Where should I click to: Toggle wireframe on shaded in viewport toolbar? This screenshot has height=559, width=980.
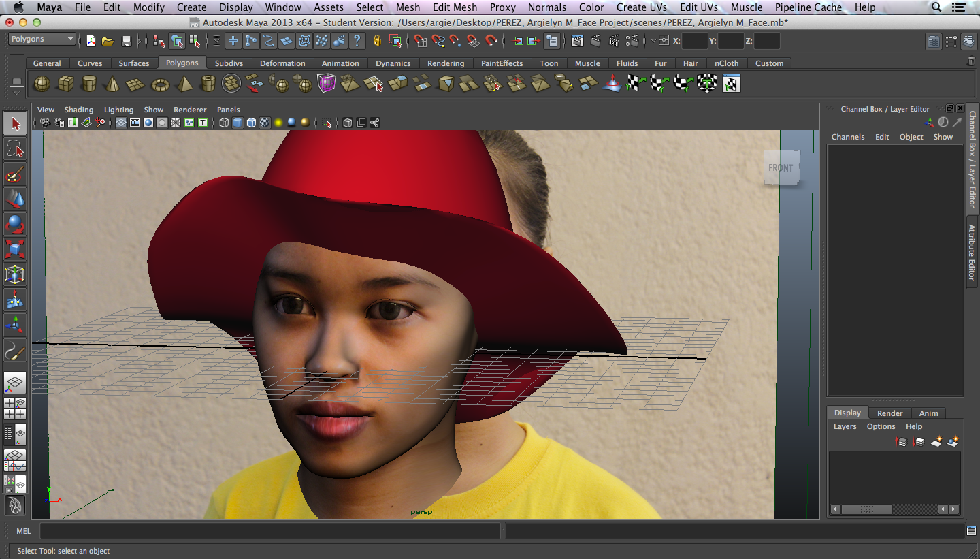click(251, 123)
